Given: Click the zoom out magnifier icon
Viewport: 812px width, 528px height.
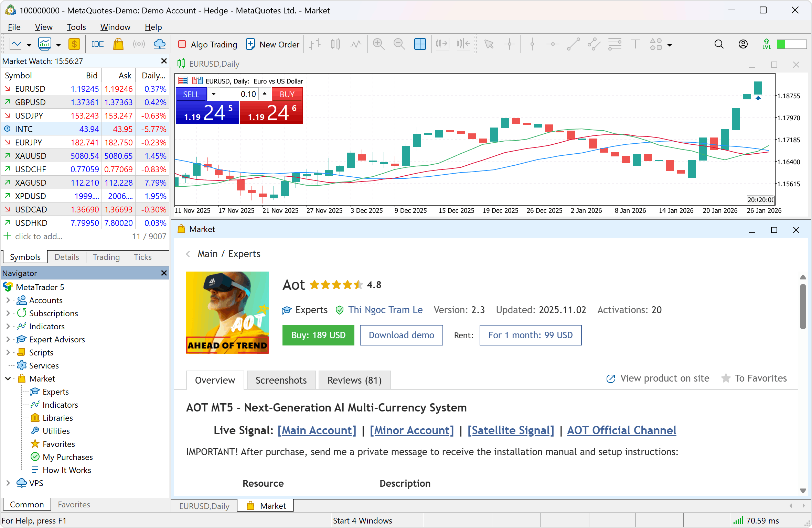Looking at the screenshot, I should coord(399,44).
